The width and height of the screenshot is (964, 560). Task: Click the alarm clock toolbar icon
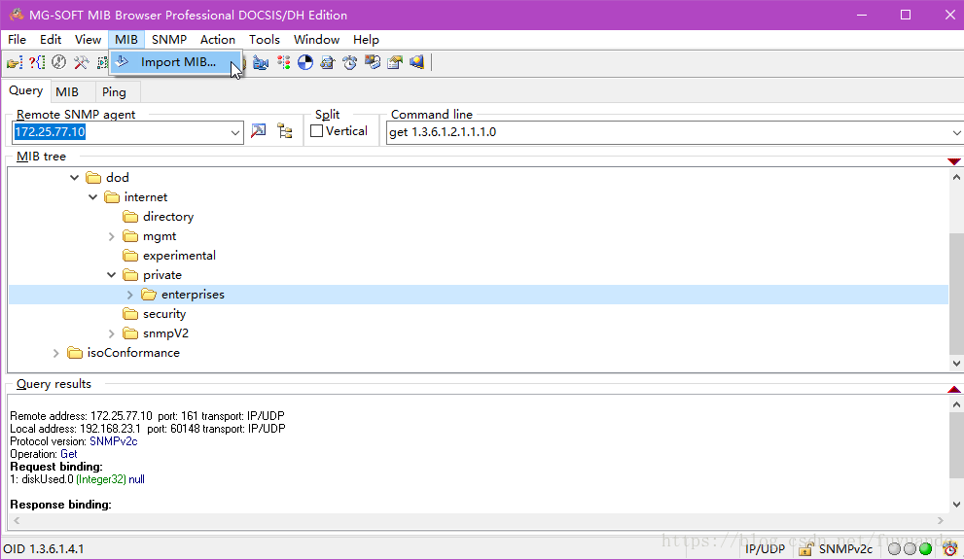(350, 62)
